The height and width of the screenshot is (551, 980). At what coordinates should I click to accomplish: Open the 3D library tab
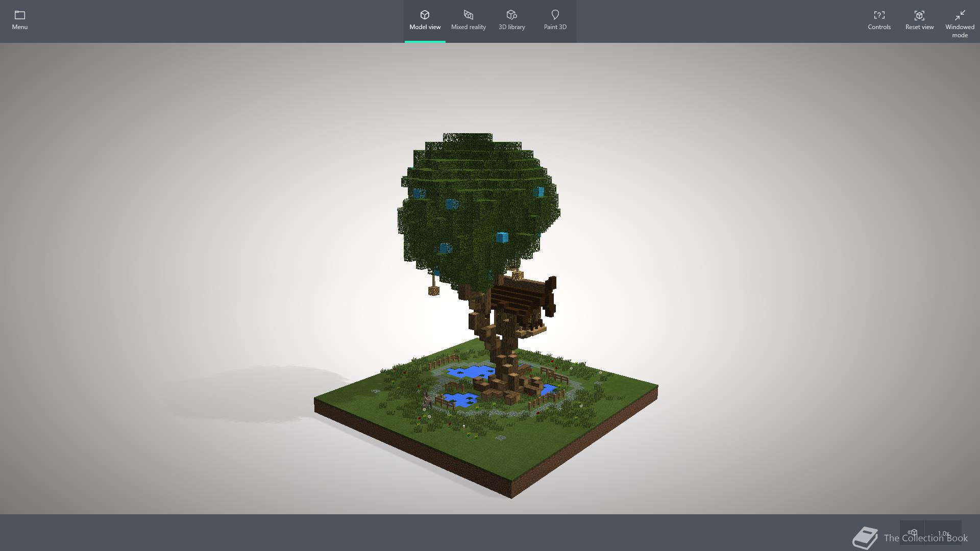(511, 20)
